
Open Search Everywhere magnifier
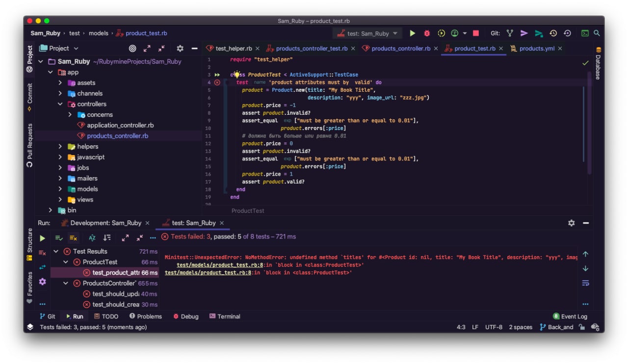[x=597, y=33]
